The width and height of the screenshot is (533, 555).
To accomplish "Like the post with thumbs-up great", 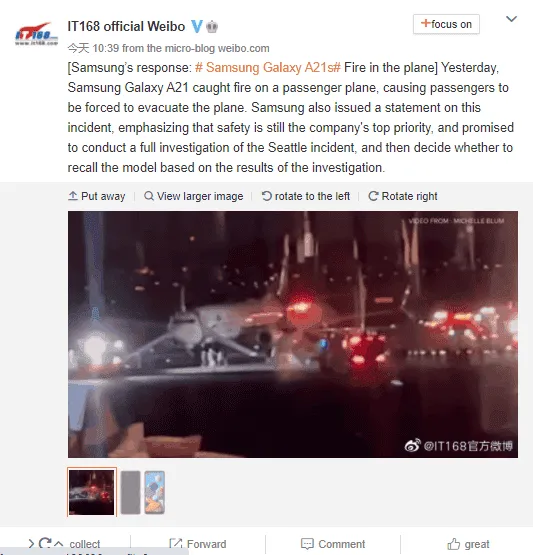I will [468, 544].
